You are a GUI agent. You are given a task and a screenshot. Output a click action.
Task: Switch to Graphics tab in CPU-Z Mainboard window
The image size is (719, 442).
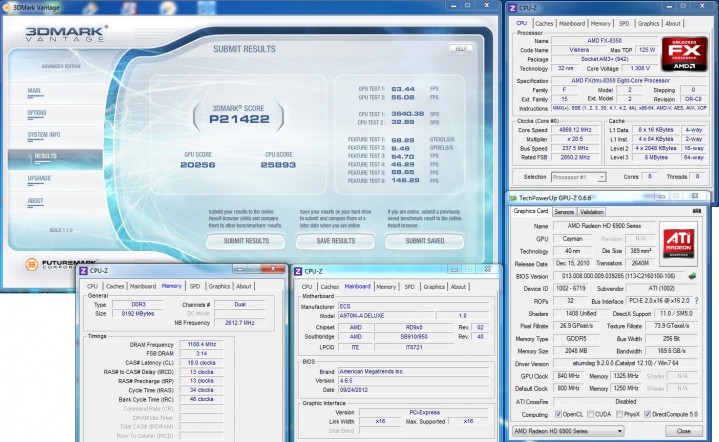pyautogui.click(x=434, y=287)
